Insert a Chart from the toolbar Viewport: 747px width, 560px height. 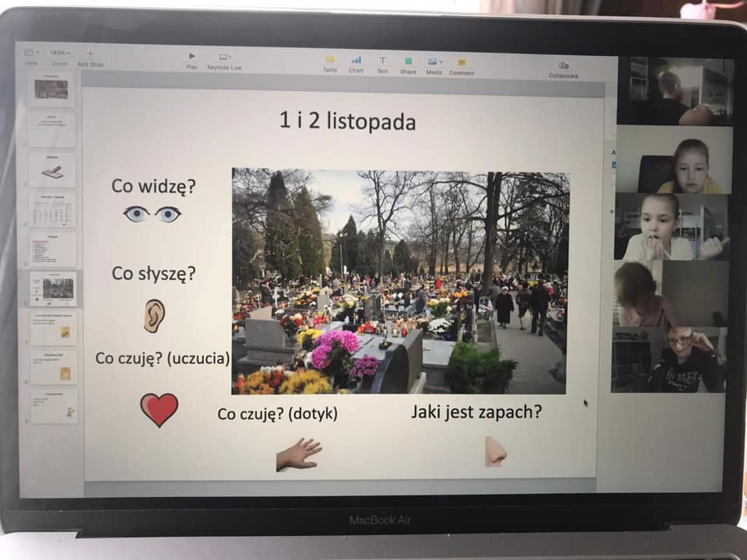tap(356, 61)
